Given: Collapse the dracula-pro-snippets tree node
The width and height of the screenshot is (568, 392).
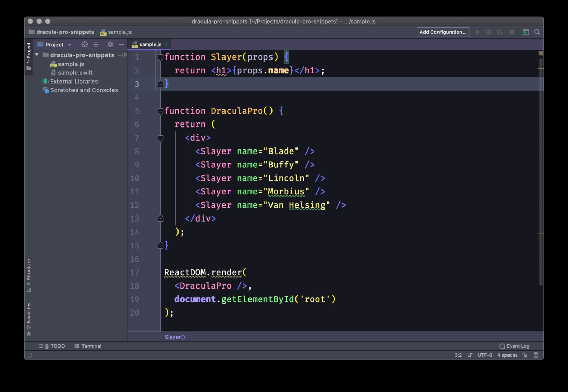Looking at the screenshot, I should (x=37, y=55).
